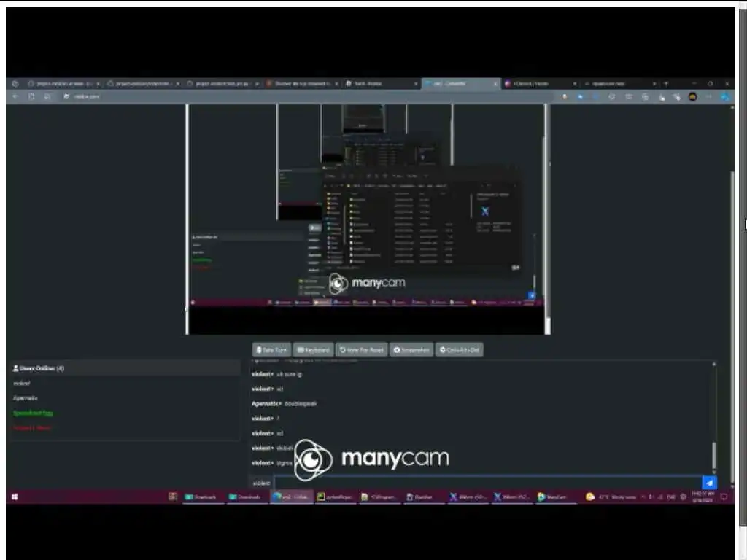The image size is (747, 560).
Task: Open the Windows Start menu
Action: click(15, 497)
